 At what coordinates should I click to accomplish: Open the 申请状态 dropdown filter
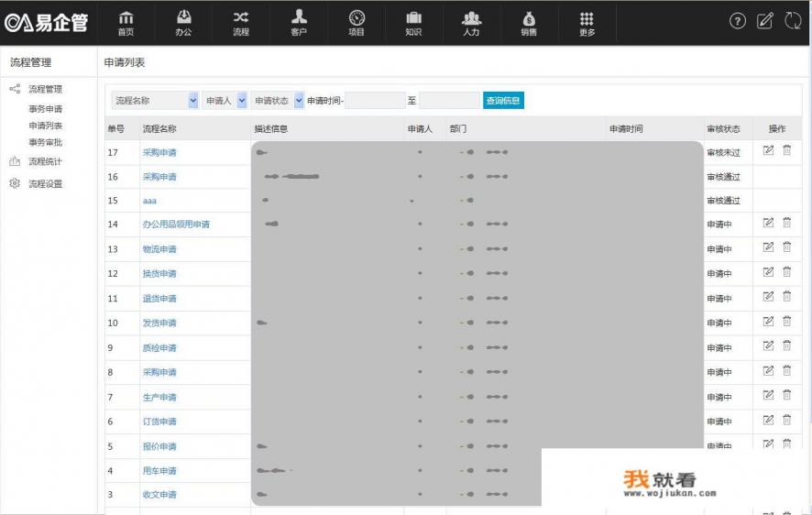277,101
